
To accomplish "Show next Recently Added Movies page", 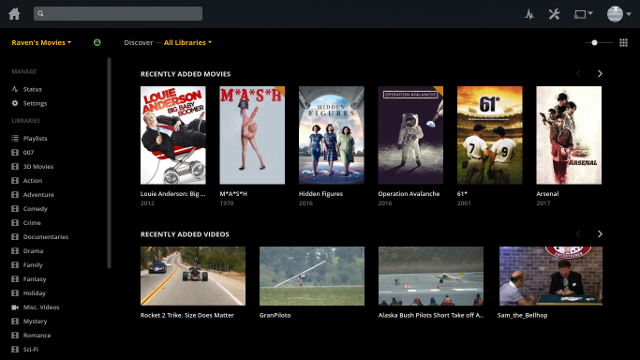I will pyautogui.click(x=600, y=73).
